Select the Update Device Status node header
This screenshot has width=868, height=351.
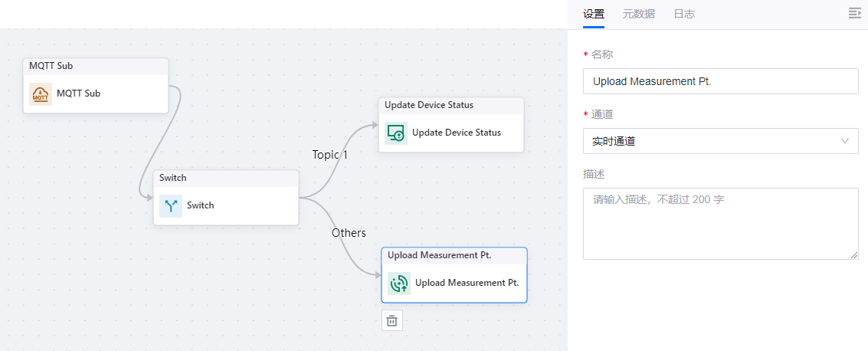click(451, 105)
